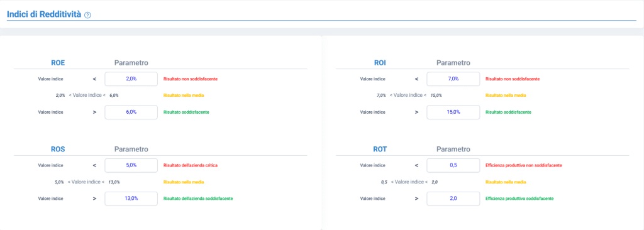Click ROT 'Risultato nella media' label
644x230 pixels.
506,182
